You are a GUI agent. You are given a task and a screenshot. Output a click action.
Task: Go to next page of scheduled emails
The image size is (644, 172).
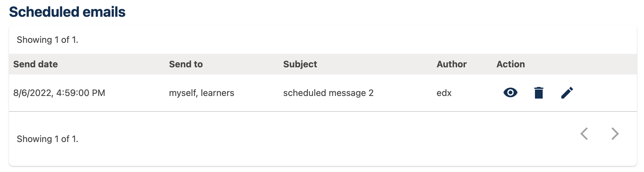click(x=615, y=134)
